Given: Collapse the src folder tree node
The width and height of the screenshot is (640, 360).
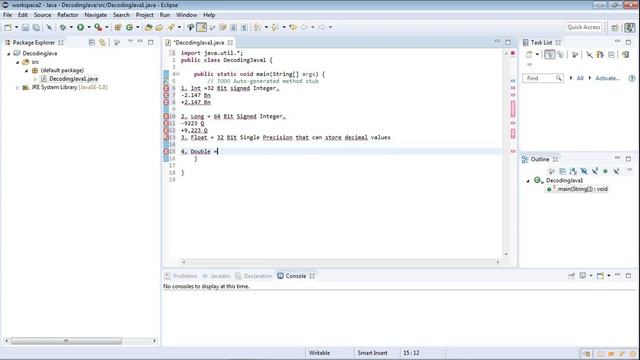Looking at the screenshot, I should click(18, 62).
